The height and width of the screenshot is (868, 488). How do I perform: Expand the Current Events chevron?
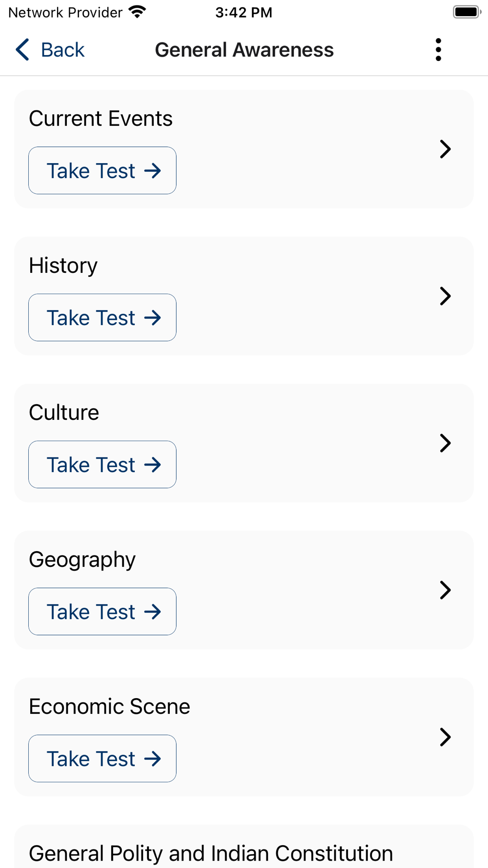[x=445, y=149]
